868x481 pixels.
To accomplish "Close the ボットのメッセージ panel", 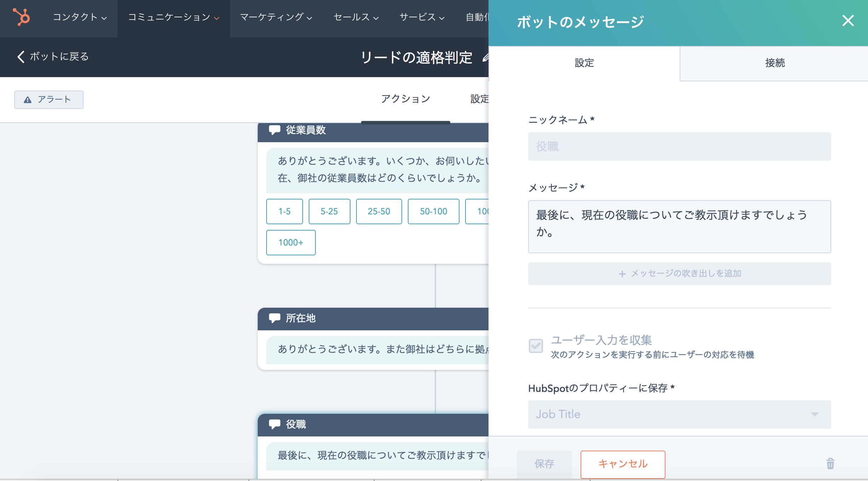I will [848, 21].
